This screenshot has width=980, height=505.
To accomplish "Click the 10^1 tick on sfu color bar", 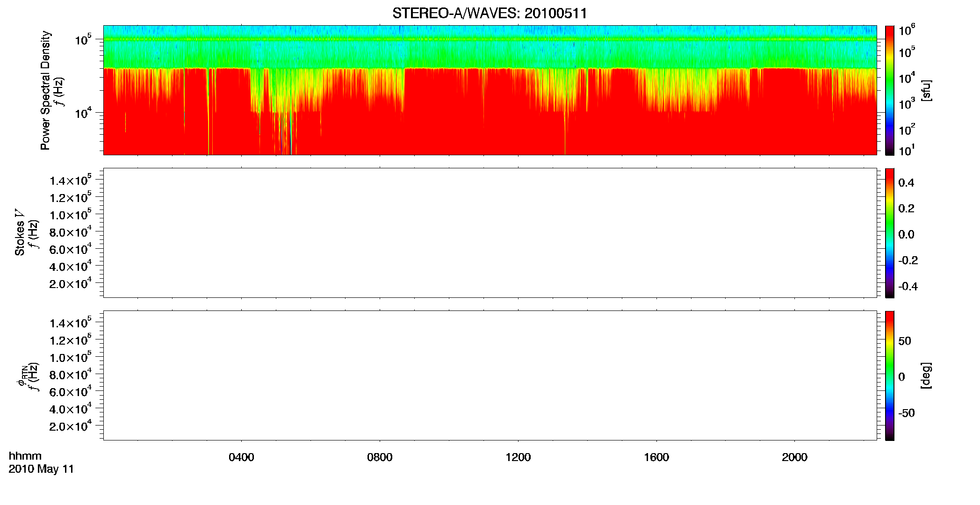I will pyautogui.click(x=907, y=151).
